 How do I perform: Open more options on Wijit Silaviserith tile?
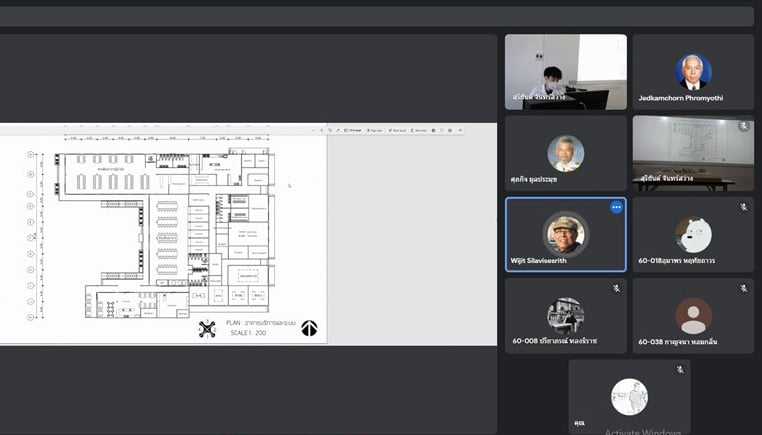[x=616, y=208]
